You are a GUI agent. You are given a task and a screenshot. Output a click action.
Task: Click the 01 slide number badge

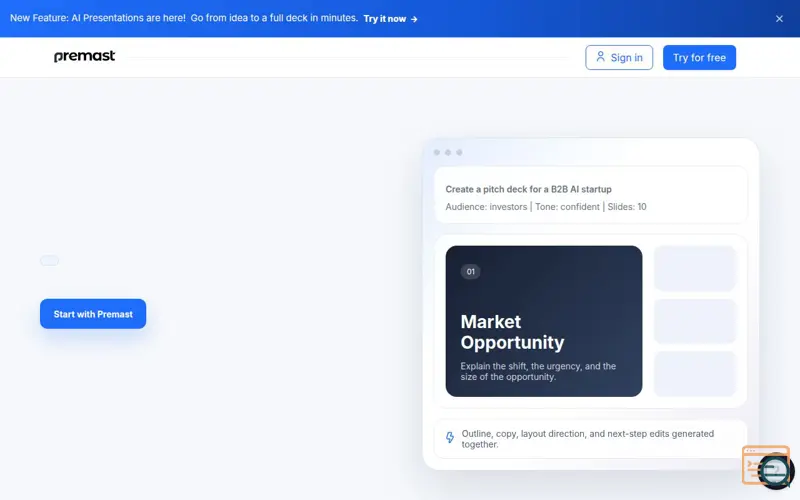click(x=470, y=271)
